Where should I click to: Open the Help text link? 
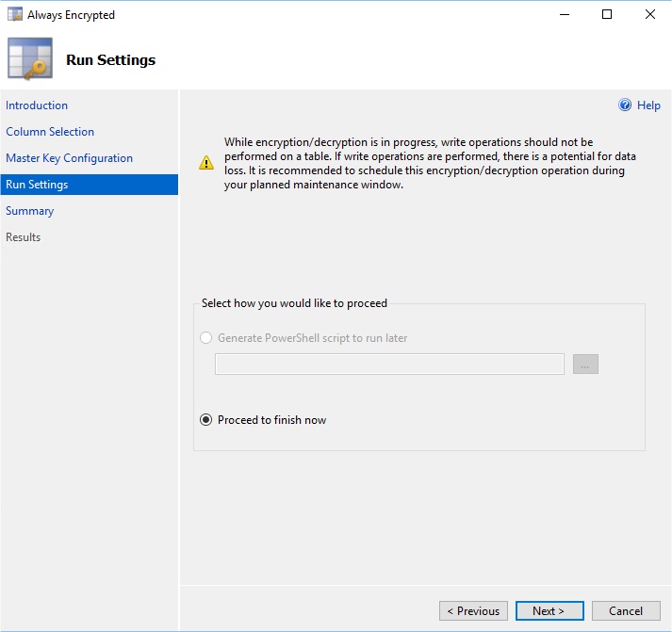(648, 105)
